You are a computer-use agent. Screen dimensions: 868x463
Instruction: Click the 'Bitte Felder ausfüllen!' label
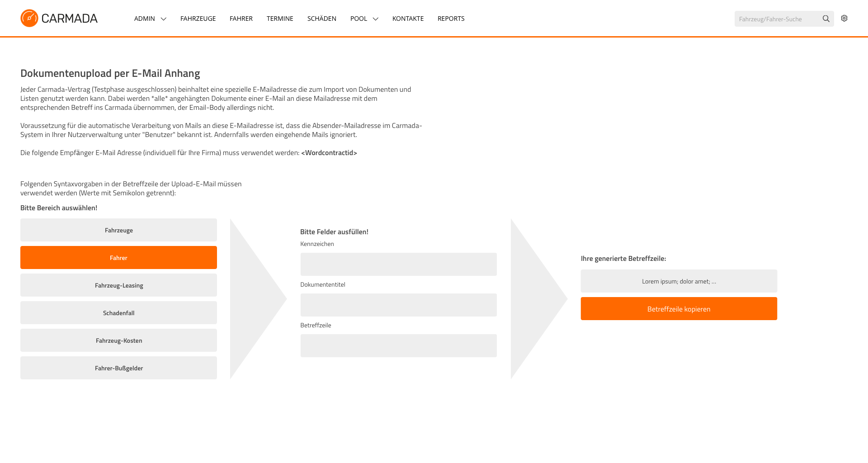334,232
